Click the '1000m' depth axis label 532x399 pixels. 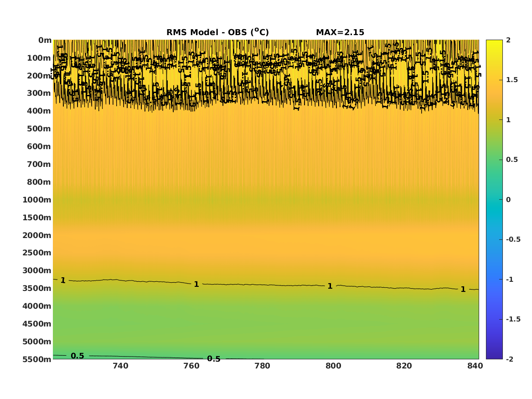click(x=37, y=200)
